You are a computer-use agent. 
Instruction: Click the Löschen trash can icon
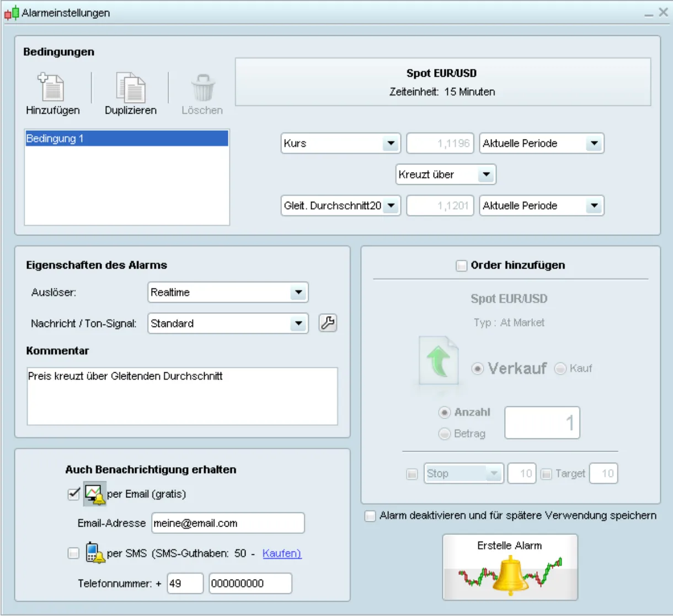203,87
